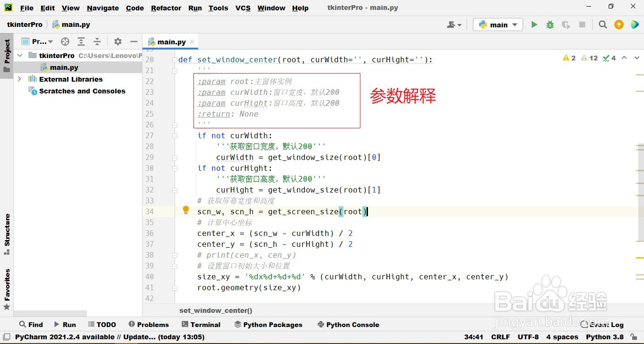Change line separator by clicking CRLF in status bar
The height and width of the screenshot is (344, 644).
pos(500,337)
